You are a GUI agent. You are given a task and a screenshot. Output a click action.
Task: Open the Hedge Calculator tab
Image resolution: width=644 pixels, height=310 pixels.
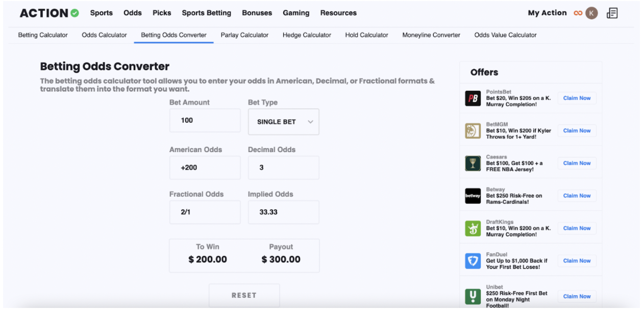[x=307, y=35]
